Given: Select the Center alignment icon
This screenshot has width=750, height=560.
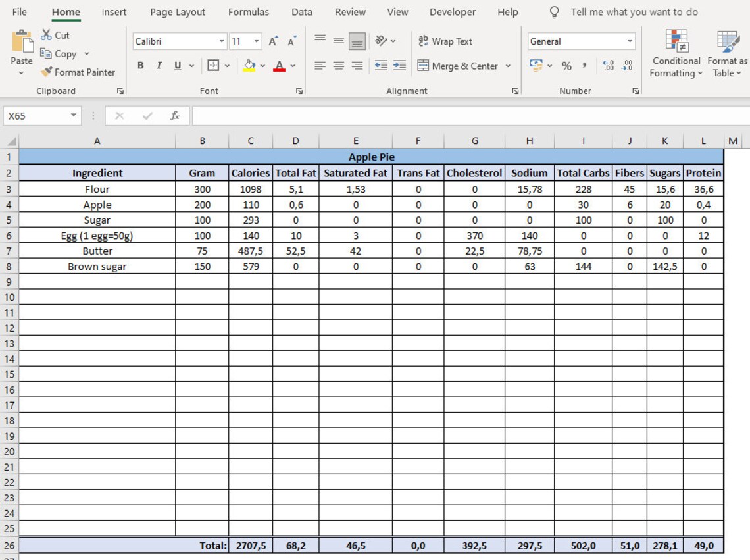Looking at the screenshot, I should pos(338,65).
